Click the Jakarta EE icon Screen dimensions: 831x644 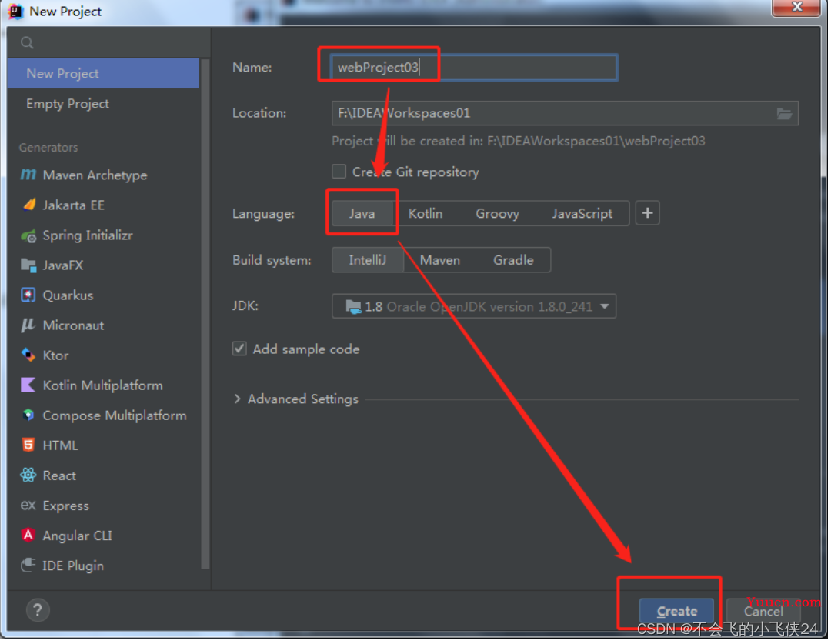click(x=28, y=205)
